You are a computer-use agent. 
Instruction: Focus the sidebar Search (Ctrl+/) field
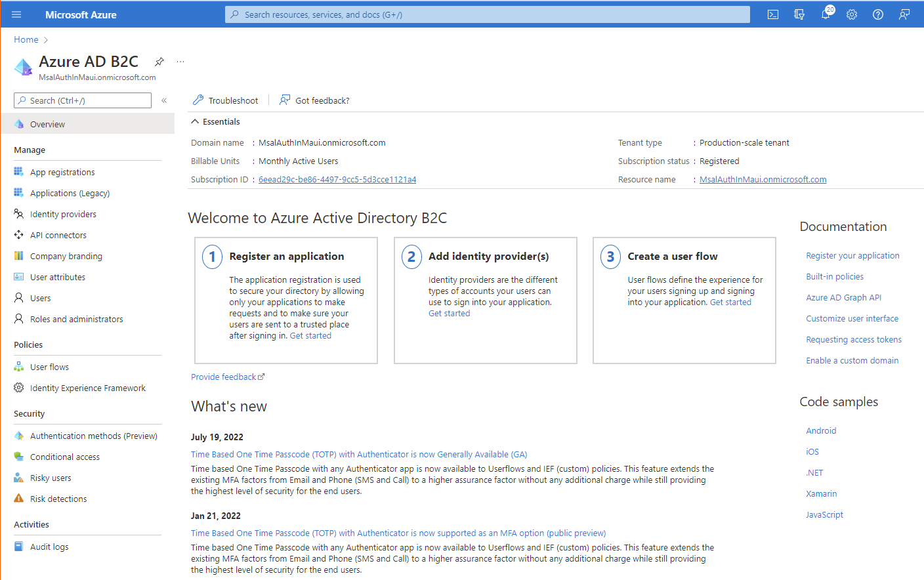click(x=83, y=100)
